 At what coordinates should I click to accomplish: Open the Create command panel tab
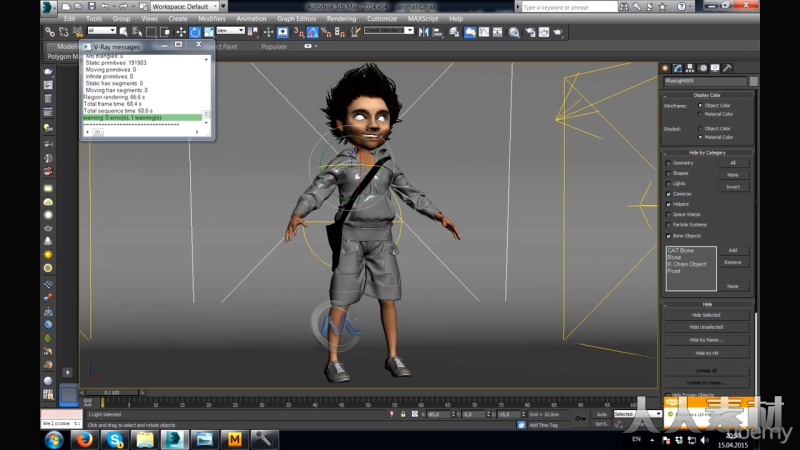point(665,68)
